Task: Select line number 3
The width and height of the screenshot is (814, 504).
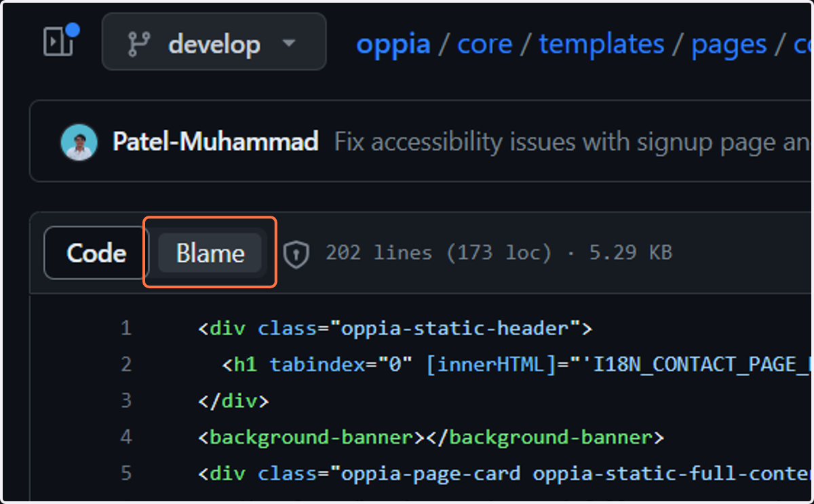Action: 125,401
